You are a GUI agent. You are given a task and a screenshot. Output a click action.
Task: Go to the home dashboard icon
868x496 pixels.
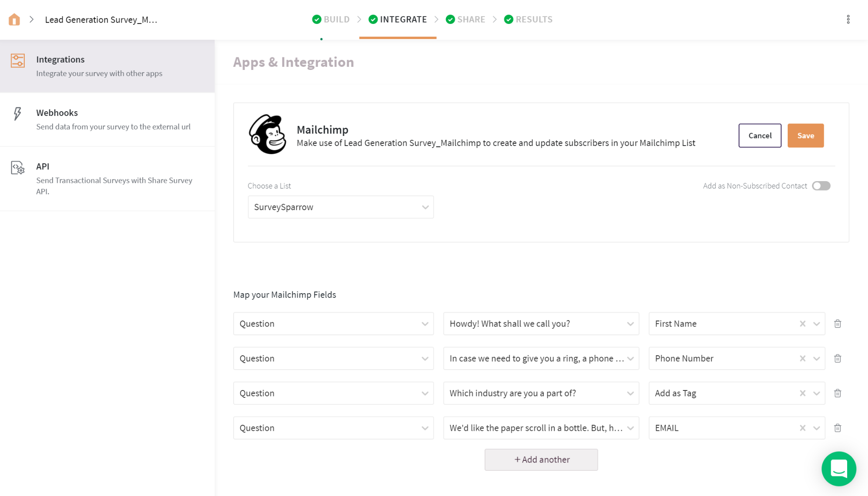click(x=14, y=20)
